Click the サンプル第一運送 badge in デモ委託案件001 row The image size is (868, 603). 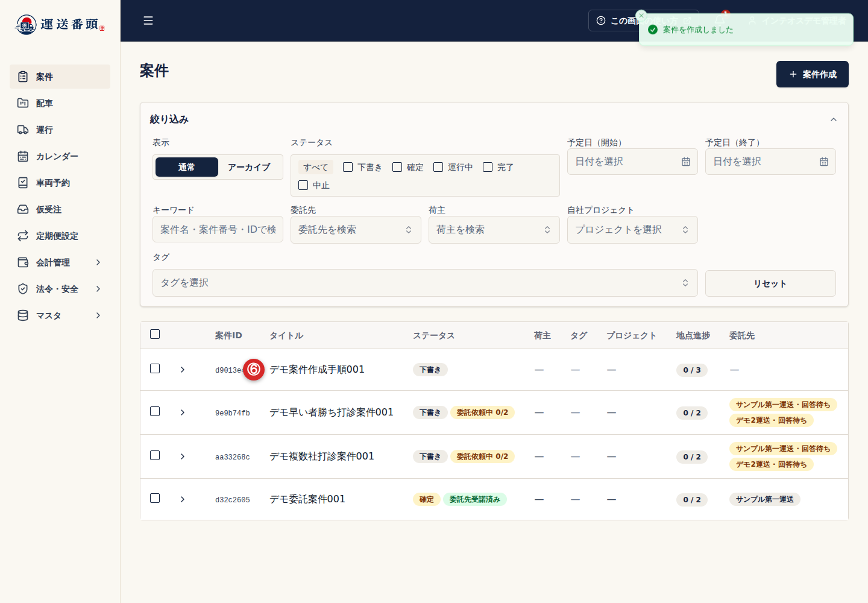click(x=765, y=499)
